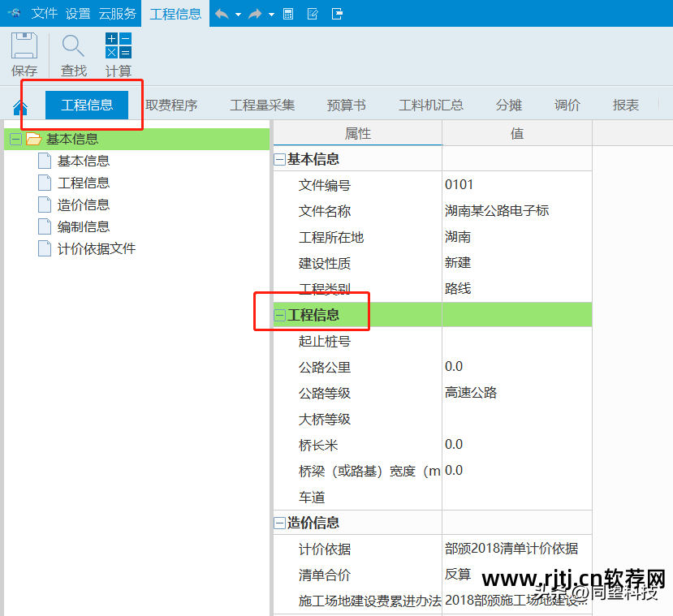This screenshot has height=616, width=673.
Task: Click the undo arrow icon
Action: point(222,14)
